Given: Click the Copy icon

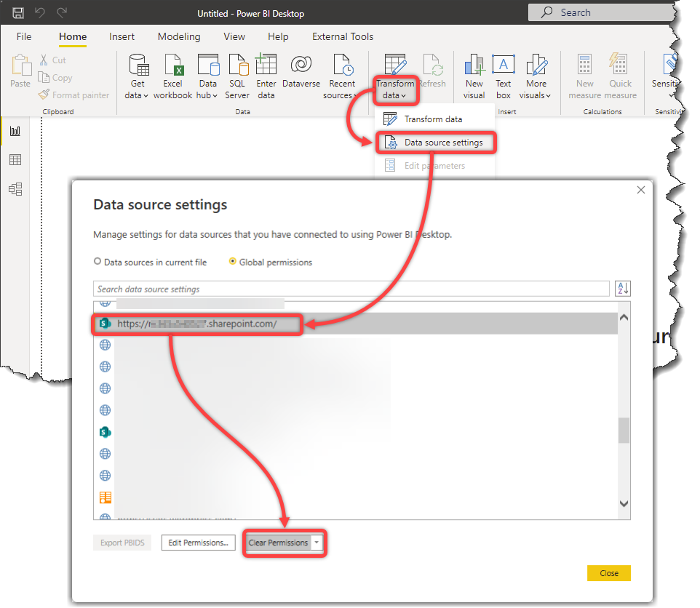Looking at the screenshot, I should click(44, 78).
